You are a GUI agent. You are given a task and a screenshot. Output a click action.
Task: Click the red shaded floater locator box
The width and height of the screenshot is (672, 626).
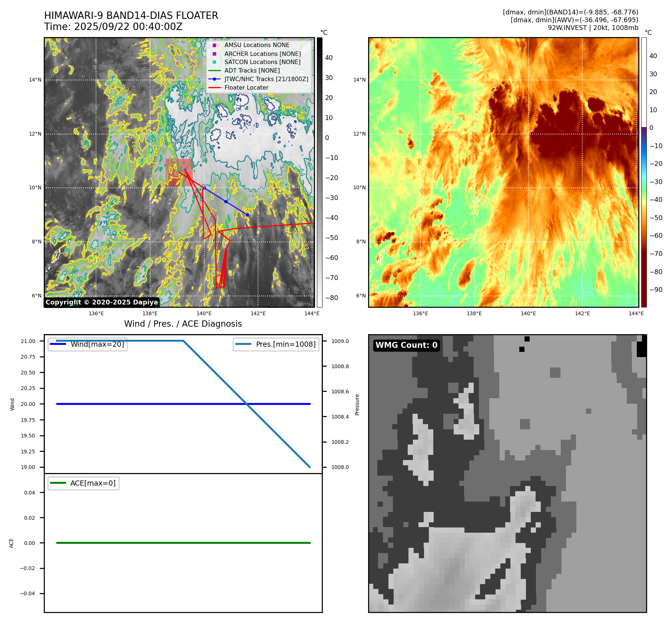(x=179, y=172)
